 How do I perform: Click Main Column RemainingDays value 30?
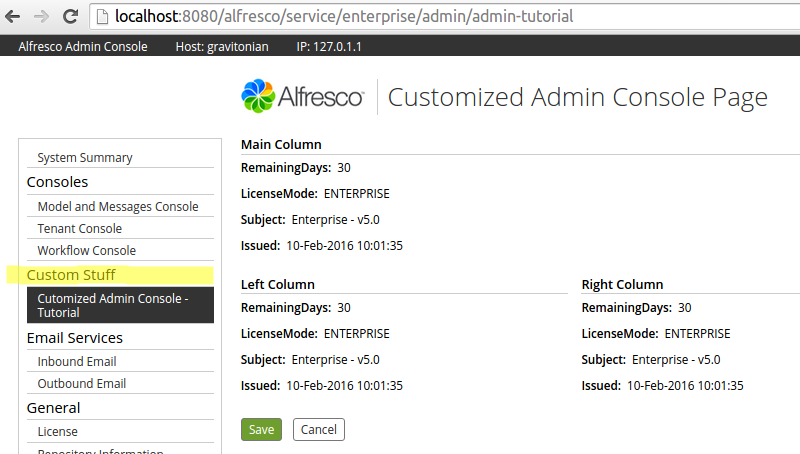[344, 168]
